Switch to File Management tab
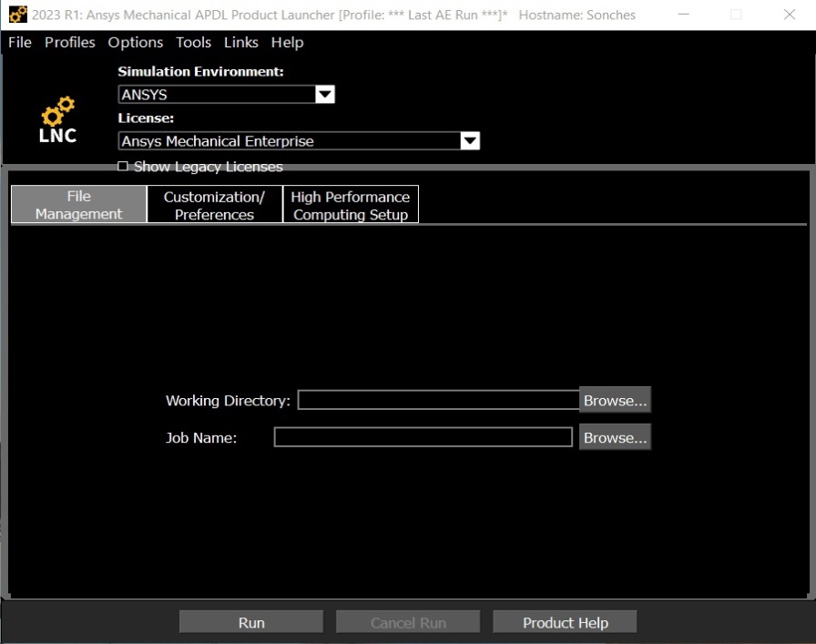This screenshot has width=816, height=644. (x=79, y=204)
